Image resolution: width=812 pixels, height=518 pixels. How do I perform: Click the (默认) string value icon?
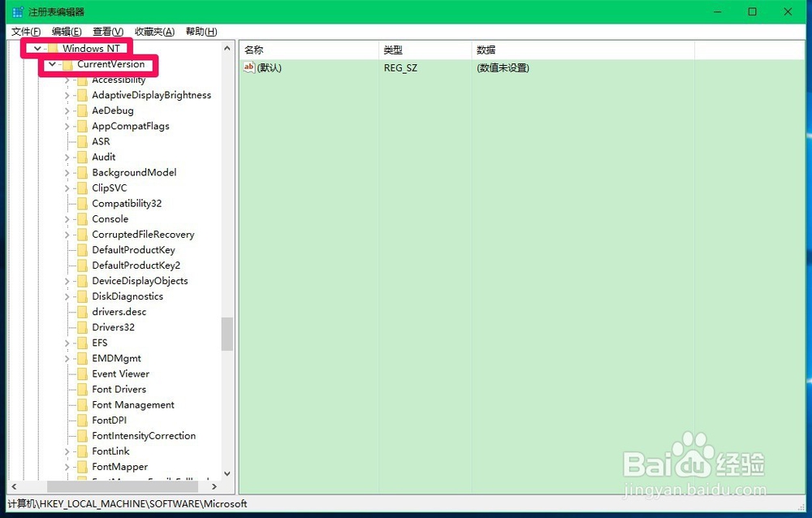pyautogui.click(x=249, y=67)
